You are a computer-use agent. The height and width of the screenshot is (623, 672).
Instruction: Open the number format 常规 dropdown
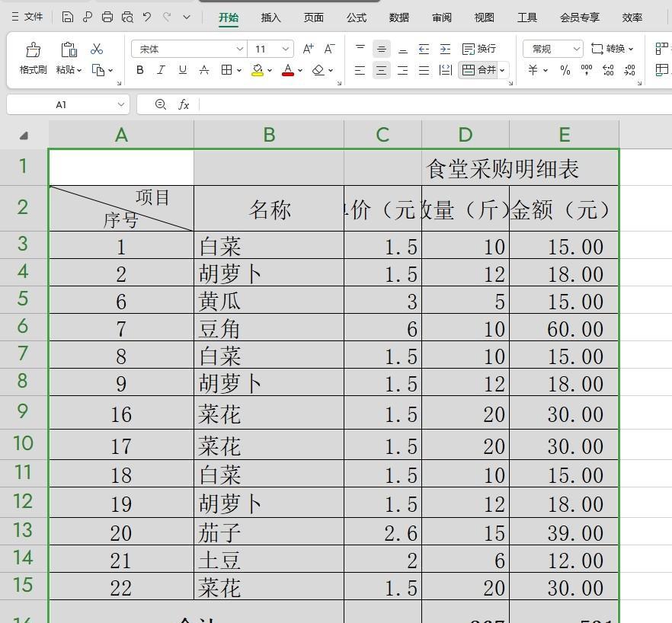(x=577, y=49)
